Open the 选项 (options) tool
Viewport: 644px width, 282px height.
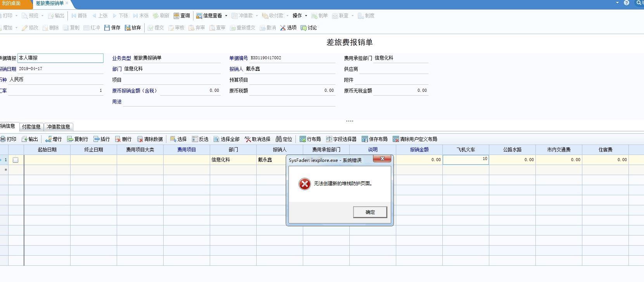[288, 28]
